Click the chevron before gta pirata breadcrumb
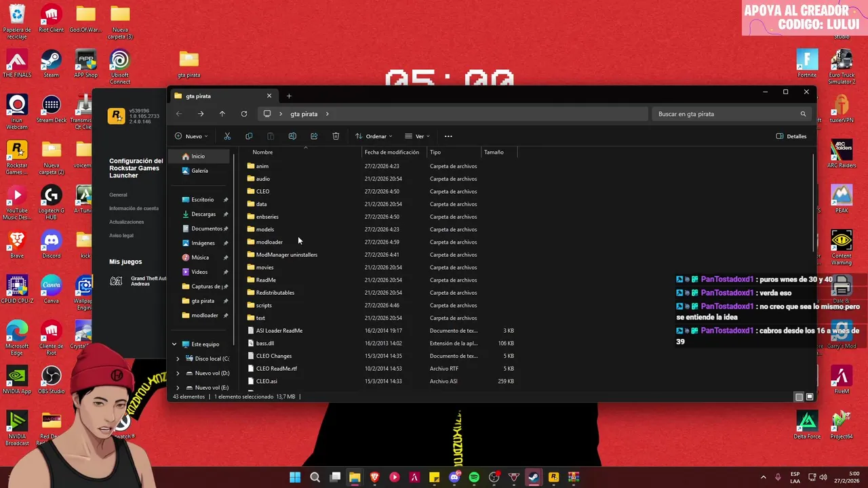The height and width of the screenshot is (488, 868). (281, 114)
